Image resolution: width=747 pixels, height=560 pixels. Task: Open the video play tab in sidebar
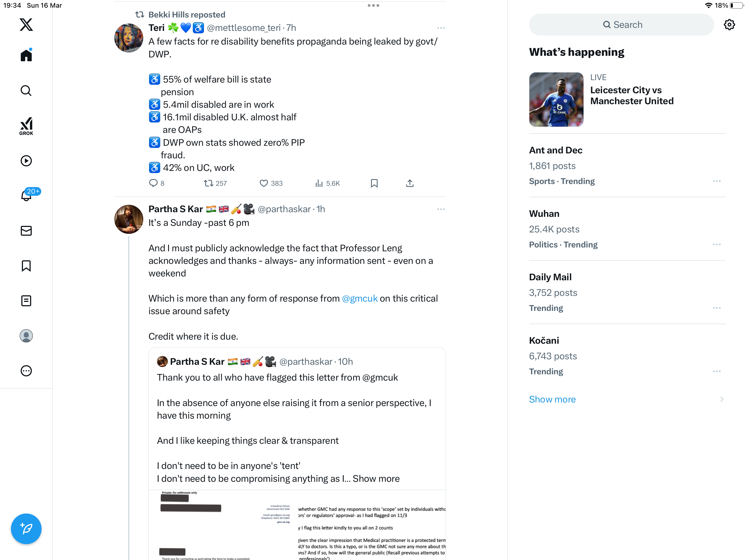point(26,161)
